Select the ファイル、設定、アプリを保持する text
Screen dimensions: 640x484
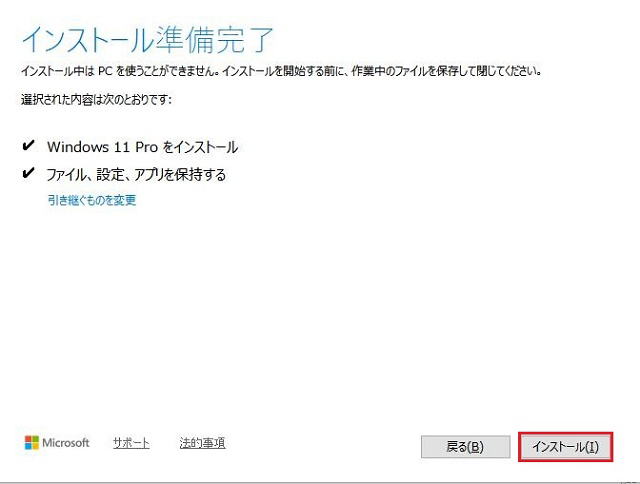[136, 175]
